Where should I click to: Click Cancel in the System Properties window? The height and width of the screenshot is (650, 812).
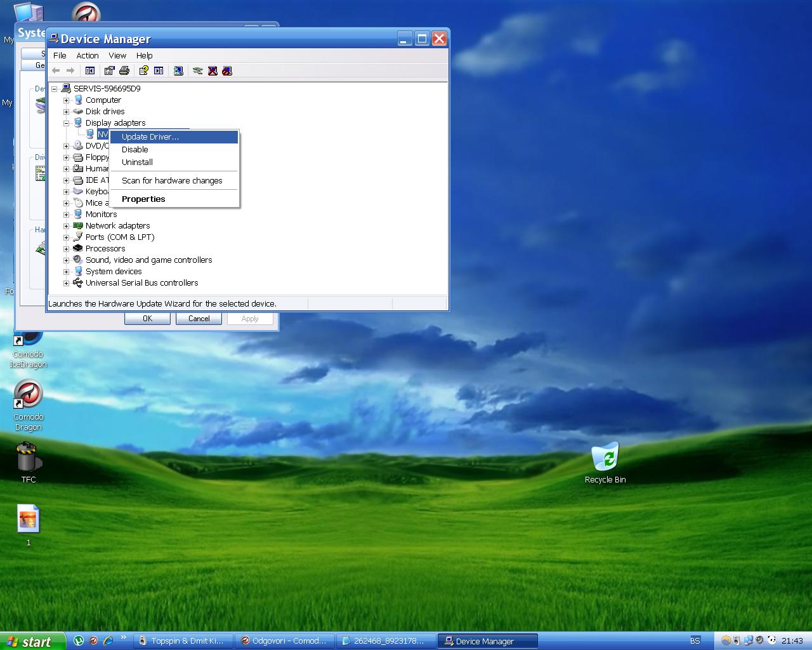(199, 319)
